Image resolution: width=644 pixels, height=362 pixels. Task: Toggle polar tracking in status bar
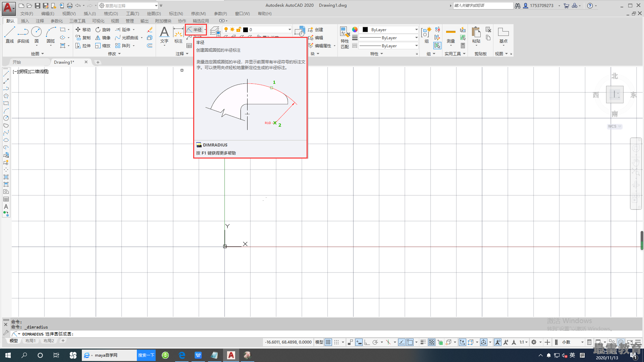tap(375, 342)
